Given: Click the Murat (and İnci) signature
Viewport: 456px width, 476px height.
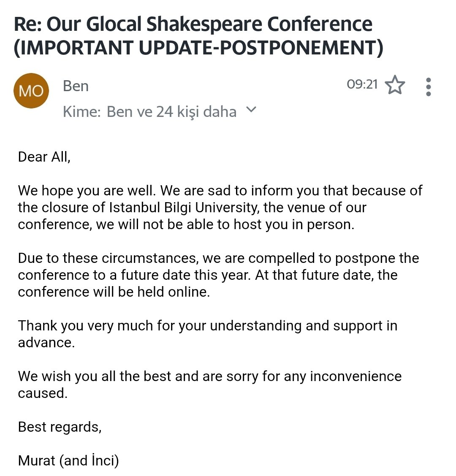Looking at the screenshot, I should [x=68, y=460].
